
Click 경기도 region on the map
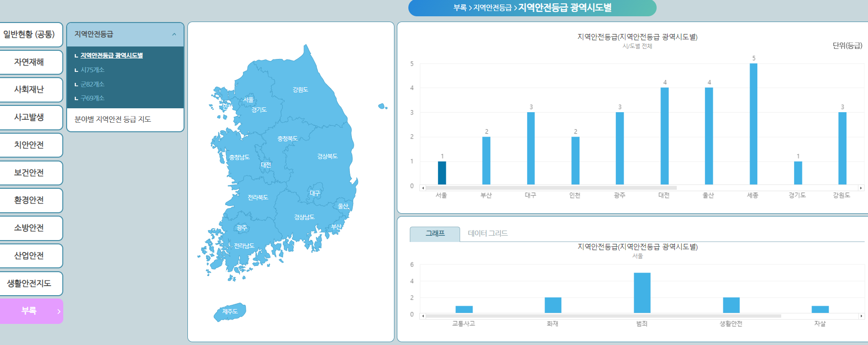pyautogui.click(x=259, y=110)
